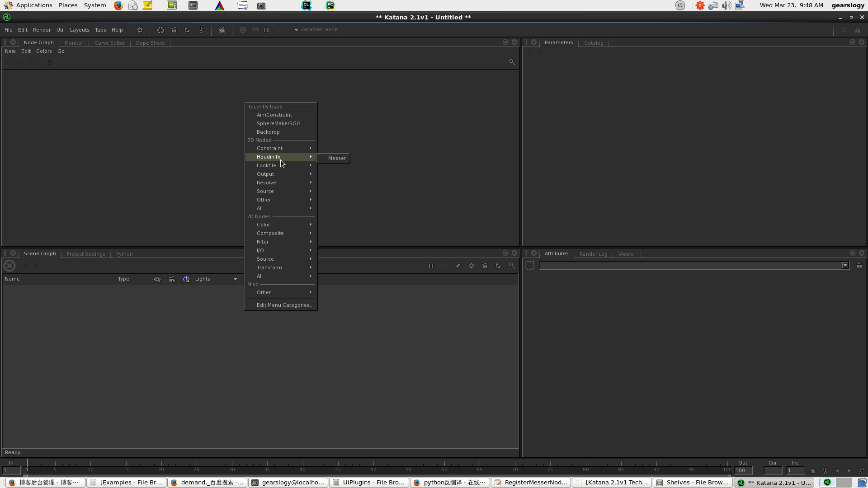Switch to the Dope Sheet tab
Viewport: 868px width, 488px height.
[150, 43]
